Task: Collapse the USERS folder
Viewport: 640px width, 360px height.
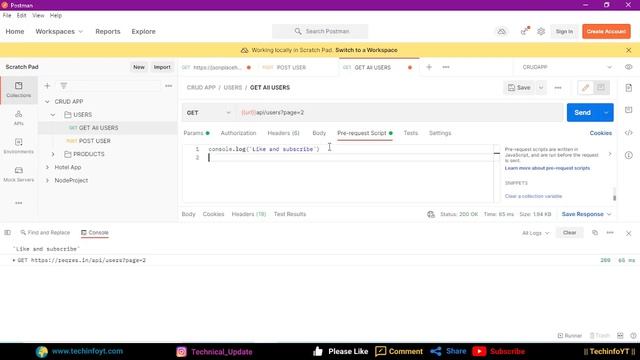Action: [53, 115]
